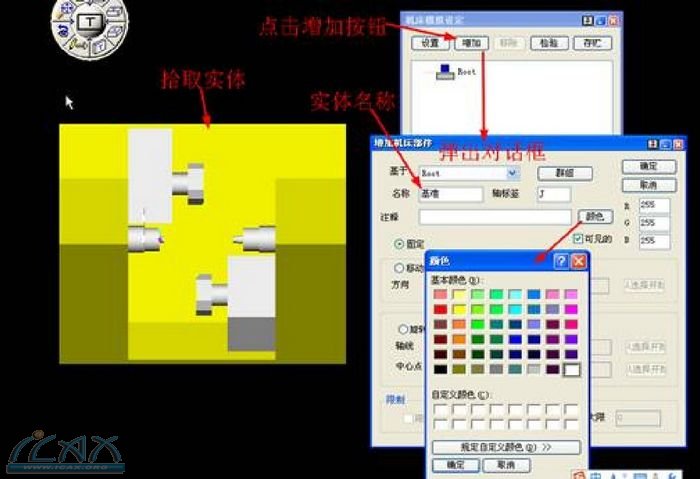
Task: Select the 固定 fixed radio button
Action: coord(399,244)
